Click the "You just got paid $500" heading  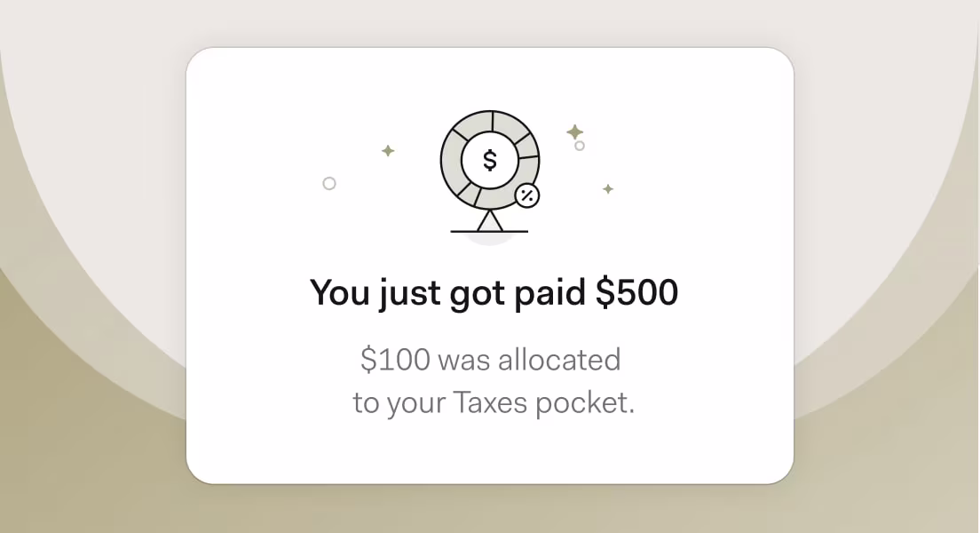pyautogui.click(x=494, y=292)
